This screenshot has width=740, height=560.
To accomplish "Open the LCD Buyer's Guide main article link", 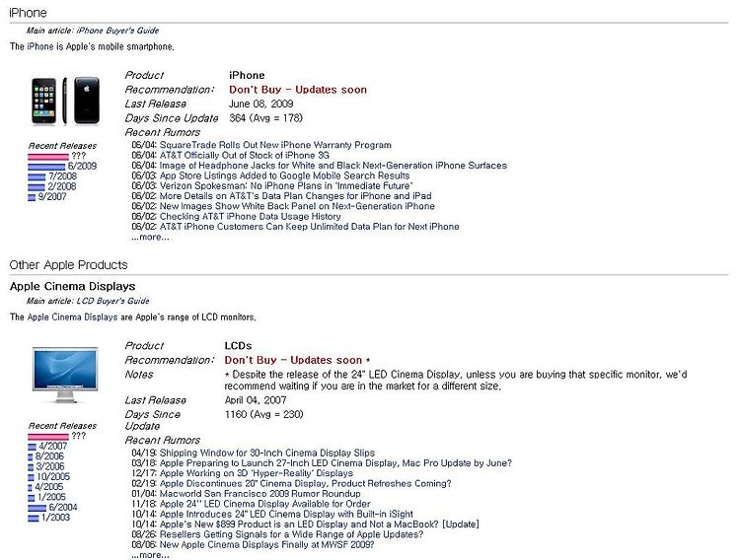I will click(x=112, y=301).
